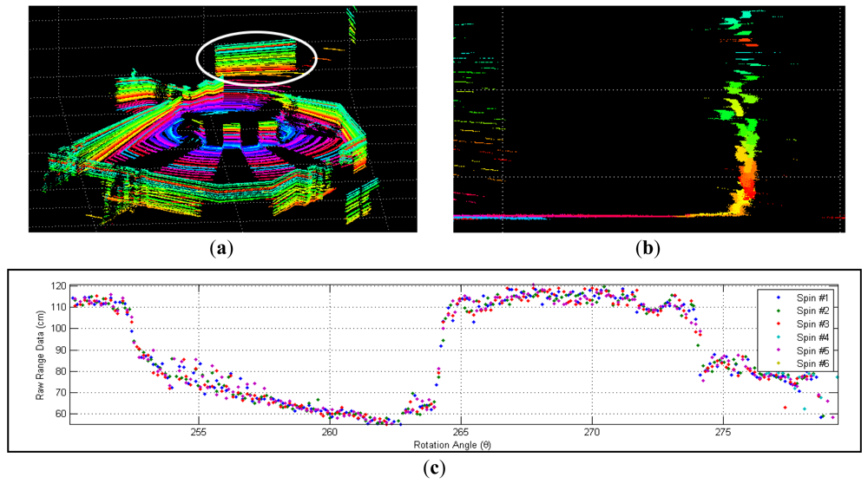Click the x-axis tick label 275
This screenshot has height=484, width=868.
(x=723, y=433)
